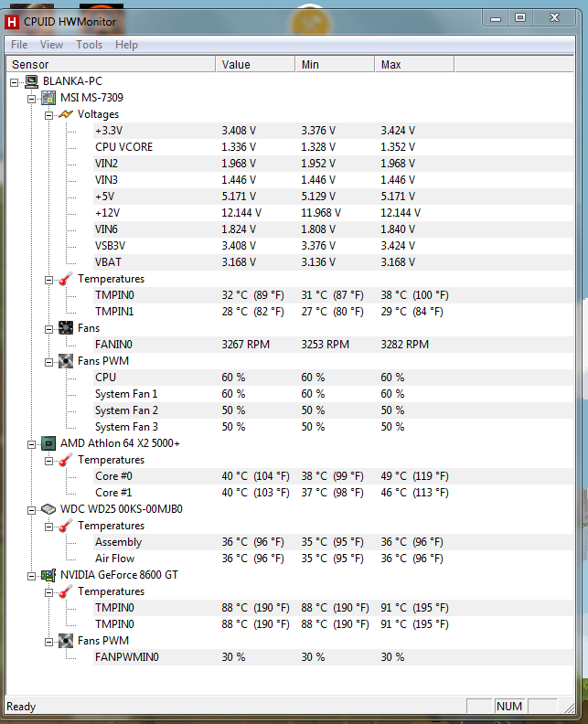Image resolution: width=588 pixels, height=724 pixels.
Task: Click the AMD Athlon 64 X2 processor icon
Action: pos(48,443)
